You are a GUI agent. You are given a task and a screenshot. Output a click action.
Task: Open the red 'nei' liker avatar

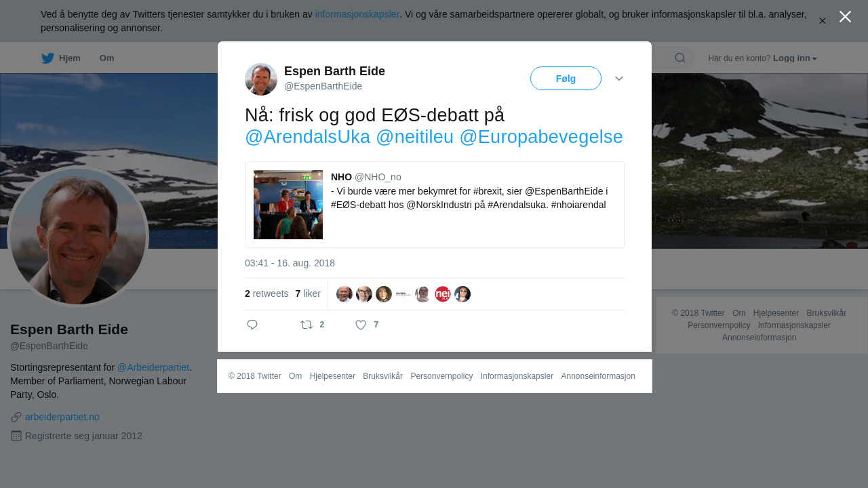click(443, 294)
